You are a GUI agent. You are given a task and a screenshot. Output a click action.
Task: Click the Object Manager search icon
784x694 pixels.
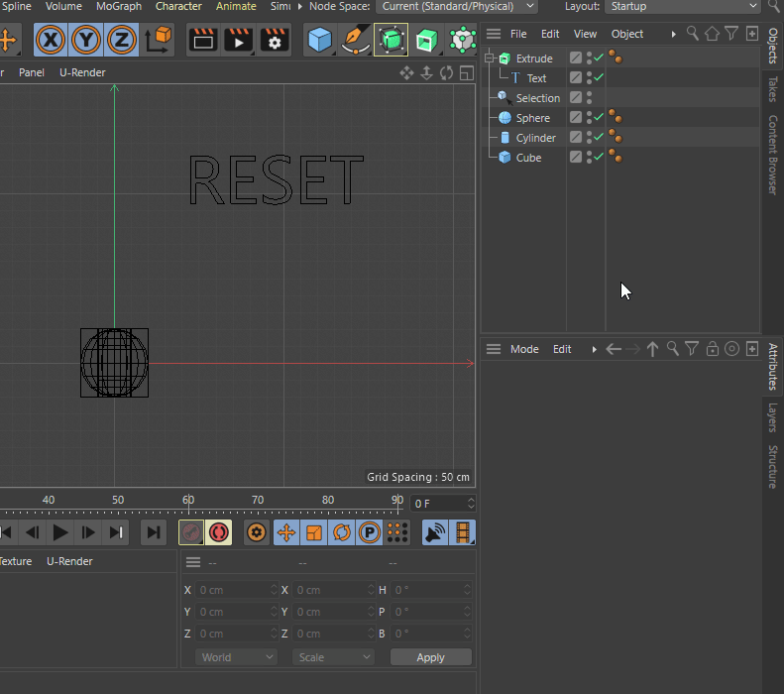pyautogui.click(x=693, y=34)
